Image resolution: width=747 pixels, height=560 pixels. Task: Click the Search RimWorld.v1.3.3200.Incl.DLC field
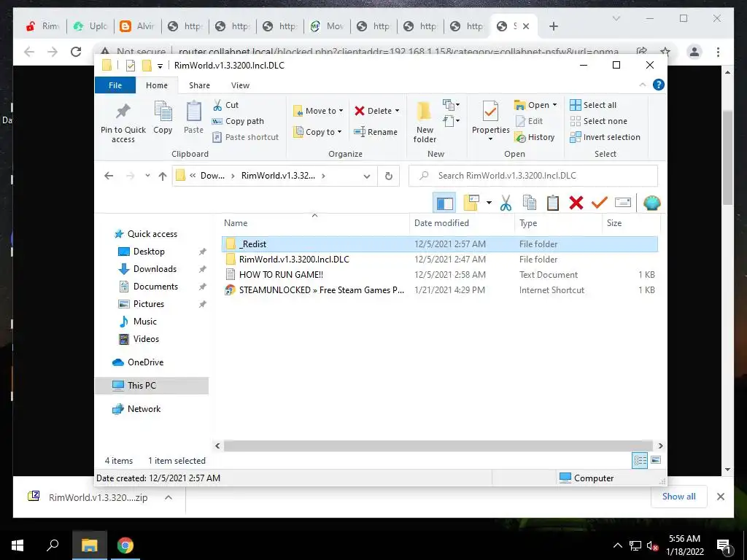[533, 176]
